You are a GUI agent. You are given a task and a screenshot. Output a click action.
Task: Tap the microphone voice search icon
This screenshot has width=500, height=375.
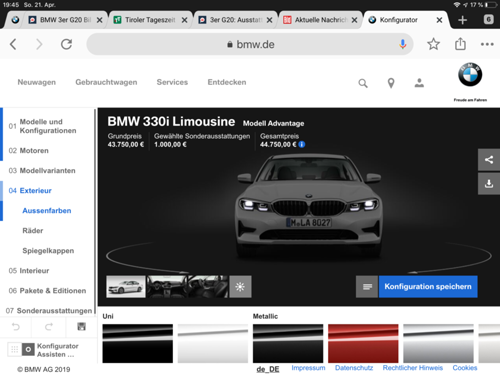403,44
